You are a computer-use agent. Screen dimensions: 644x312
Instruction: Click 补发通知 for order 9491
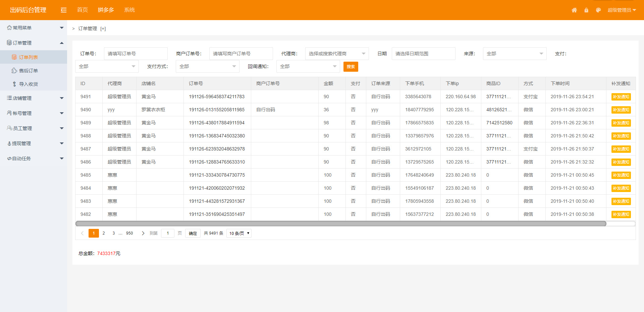tap(621, 97)
